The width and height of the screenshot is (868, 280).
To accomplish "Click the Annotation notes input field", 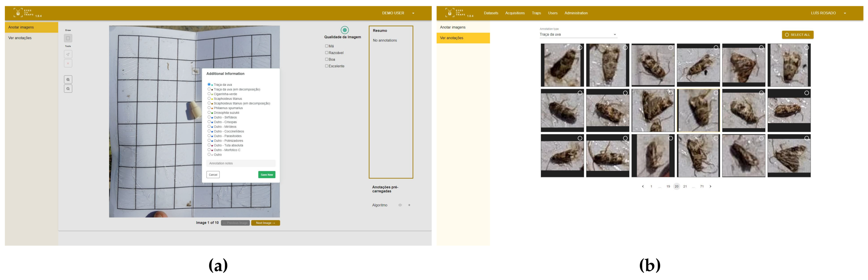I will (241, 163).
